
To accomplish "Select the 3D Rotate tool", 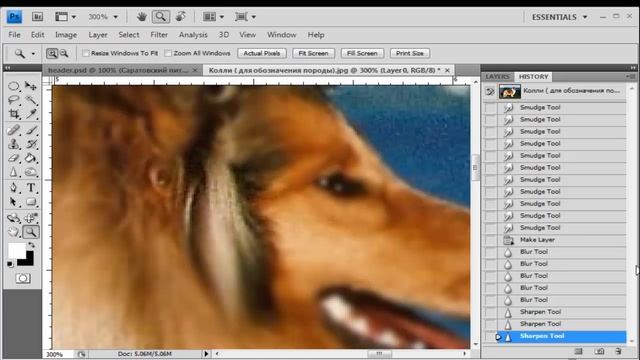I will [x=14, y=218].
